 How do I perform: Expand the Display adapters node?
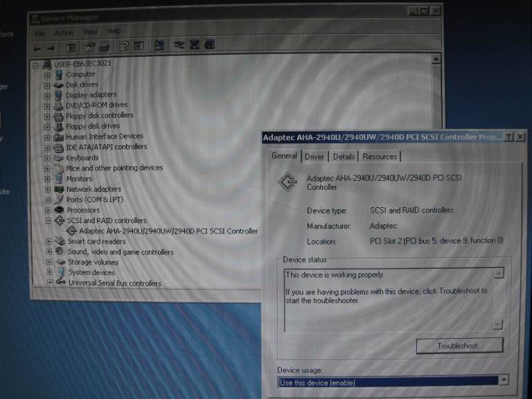tap(47, 95)
